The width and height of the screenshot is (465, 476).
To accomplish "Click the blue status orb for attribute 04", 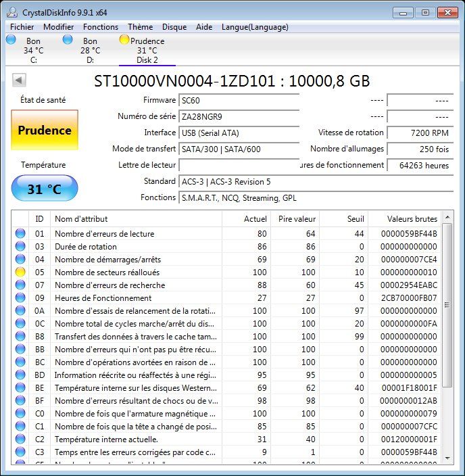I will pyautogui.click(x=20, y=259).
